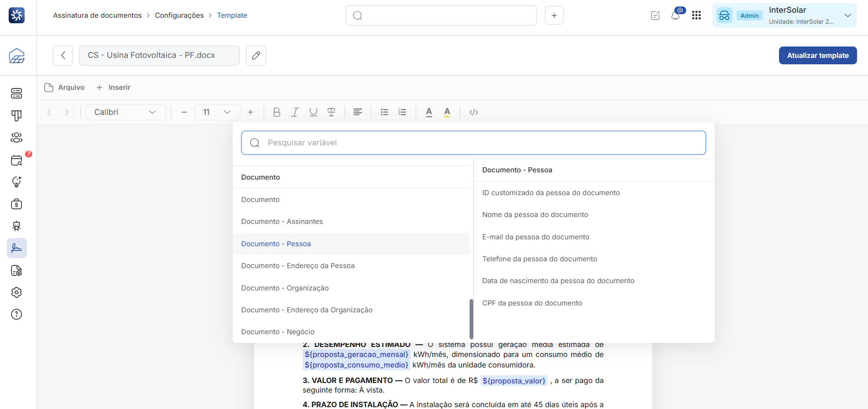Image resolution: width=868 pixels, height=409 pixels.
Task: Click the Atualizar template button
Action: [818, 56]
